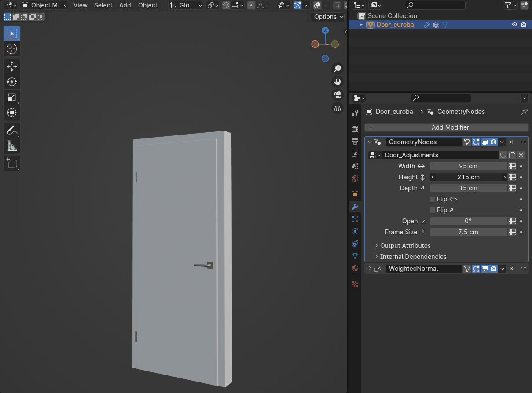This screenshot has width=532, height=393.
Task: Enable the diagonal Flip checkbox
Action: (433, 210)
